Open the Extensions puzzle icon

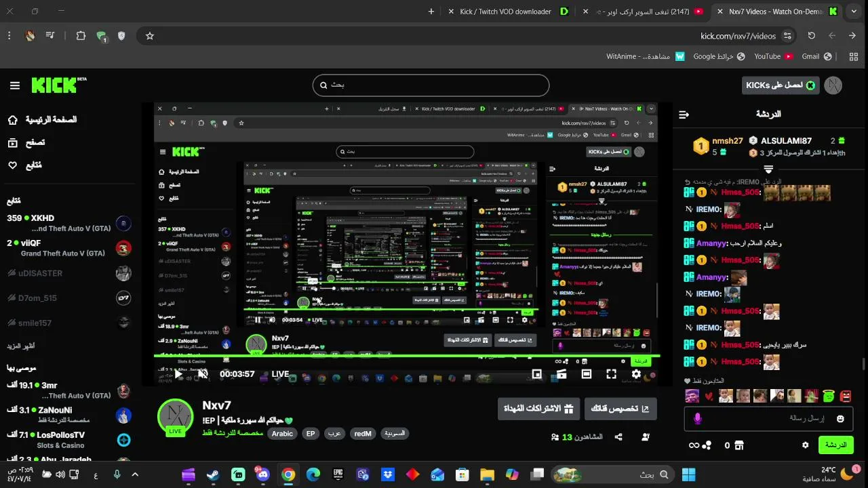pos(81,36)
